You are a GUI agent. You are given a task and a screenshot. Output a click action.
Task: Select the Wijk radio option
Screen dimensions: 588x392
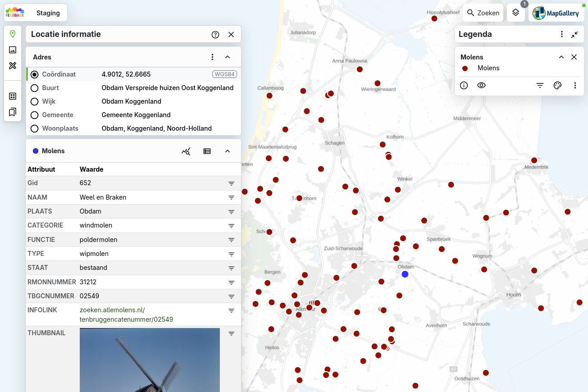(x=34, y=101)
